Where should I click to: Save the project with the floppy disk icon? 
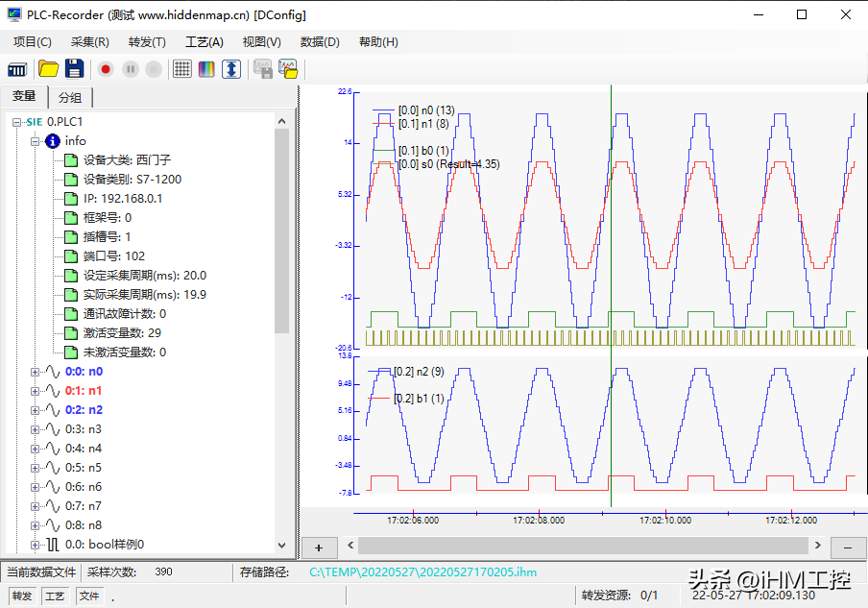coord(75,69)
